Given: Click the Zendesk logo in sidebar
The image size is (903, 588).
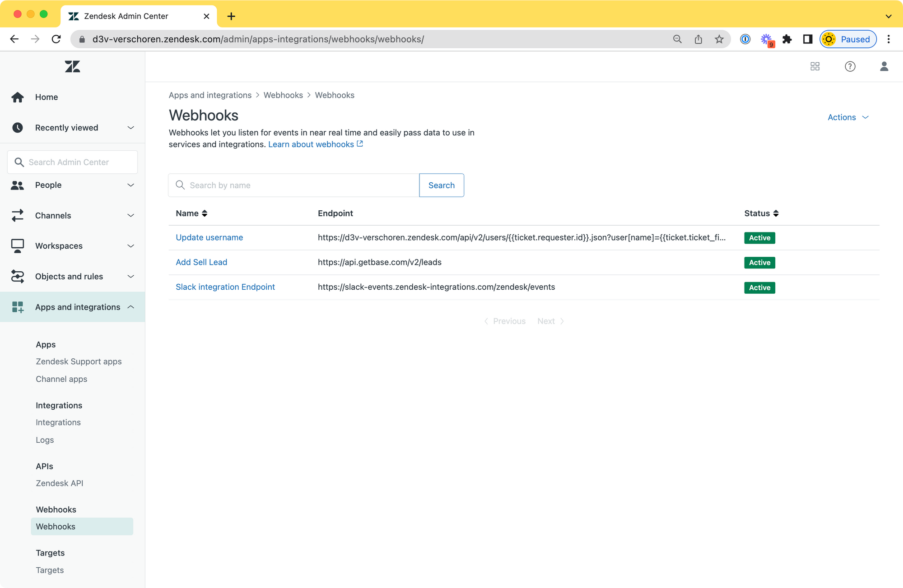Looking at the screenshot, I should [x=72, y=67].
